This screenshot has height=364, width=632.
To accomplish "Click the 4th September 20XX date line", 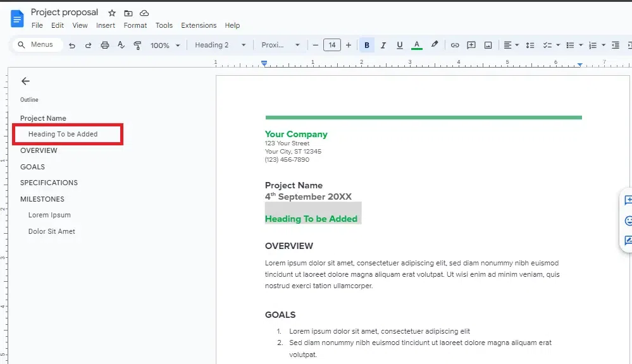I will [x=308, y=197].
